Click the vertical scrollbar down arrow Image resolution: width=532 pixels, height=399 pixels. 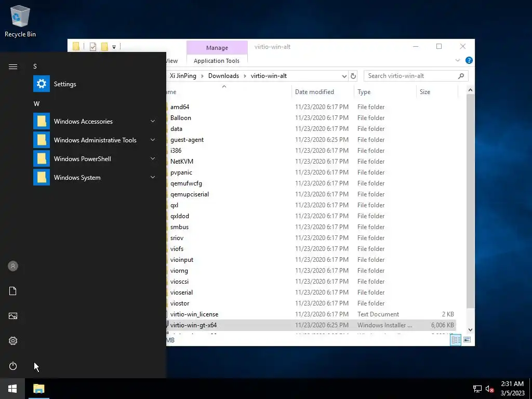coord(470,330)
